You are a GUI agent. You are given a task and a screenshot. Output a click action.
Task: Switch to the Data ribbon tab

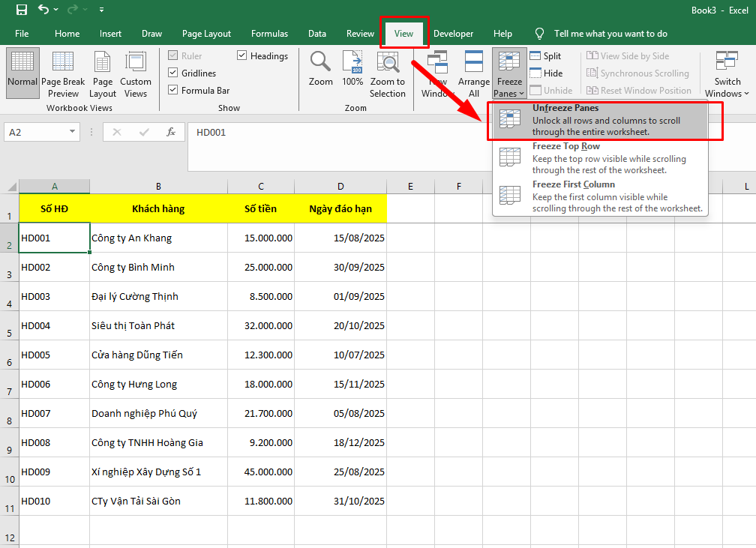(316, 33)
